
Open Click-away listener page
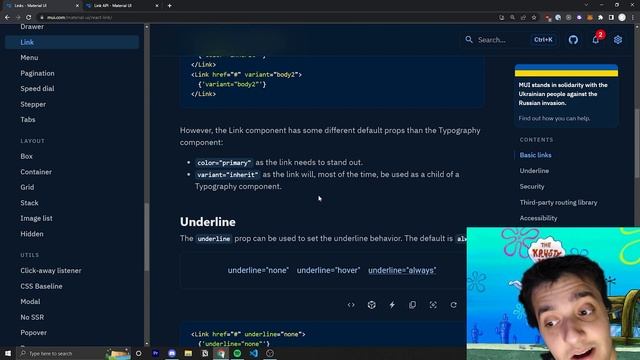coord(51,271)
